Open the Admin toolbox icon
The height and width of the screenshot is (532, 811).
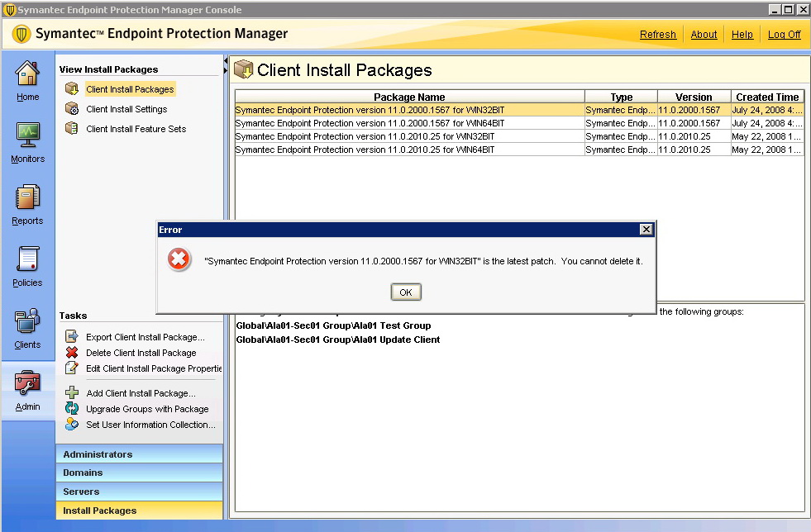coord(27,383)
